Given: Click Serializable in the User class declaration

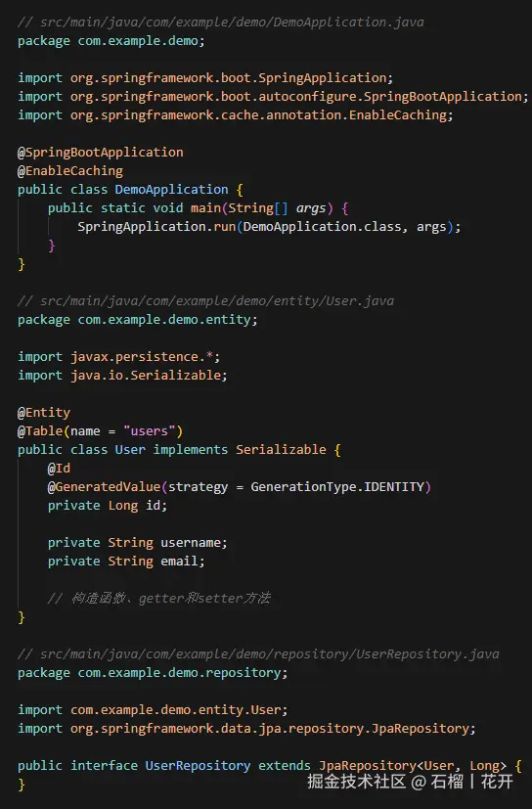Looking at the screenshot, I should point(282,449).
